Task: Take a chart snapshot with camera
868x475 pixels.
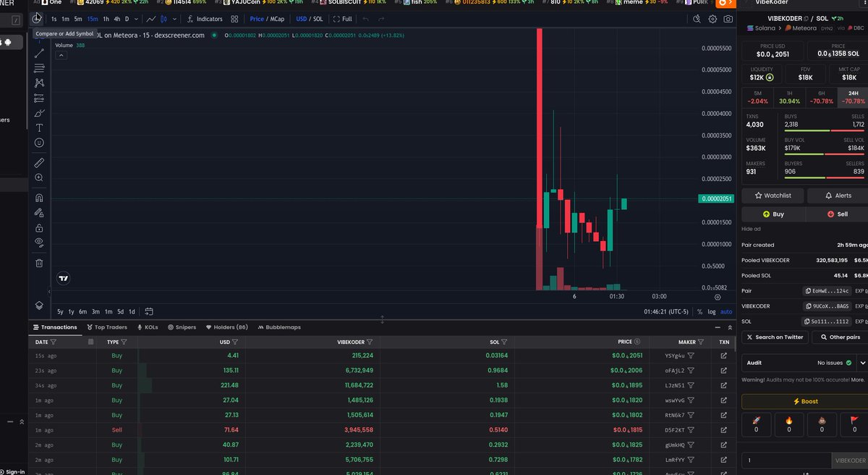Action: [x=728, y=19]
